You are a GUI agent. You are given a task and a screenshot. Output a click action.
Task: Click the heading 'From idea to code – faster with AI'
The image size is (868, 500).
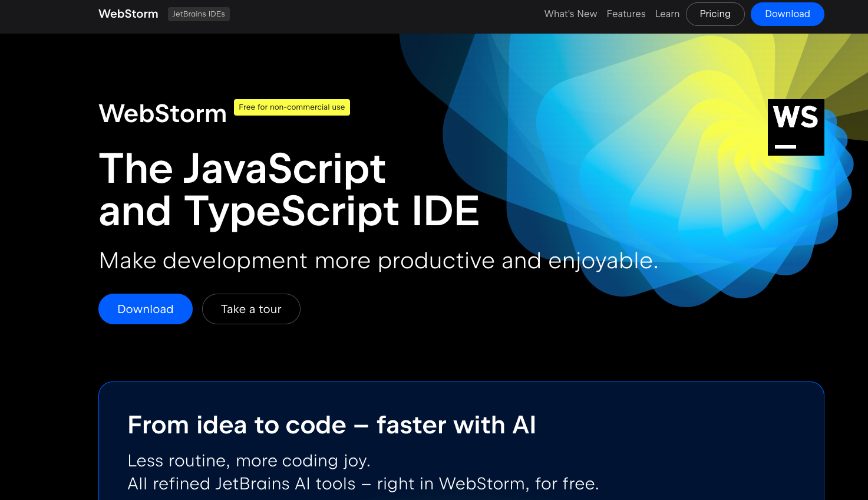pyautogui.click(x=332, y=425)
